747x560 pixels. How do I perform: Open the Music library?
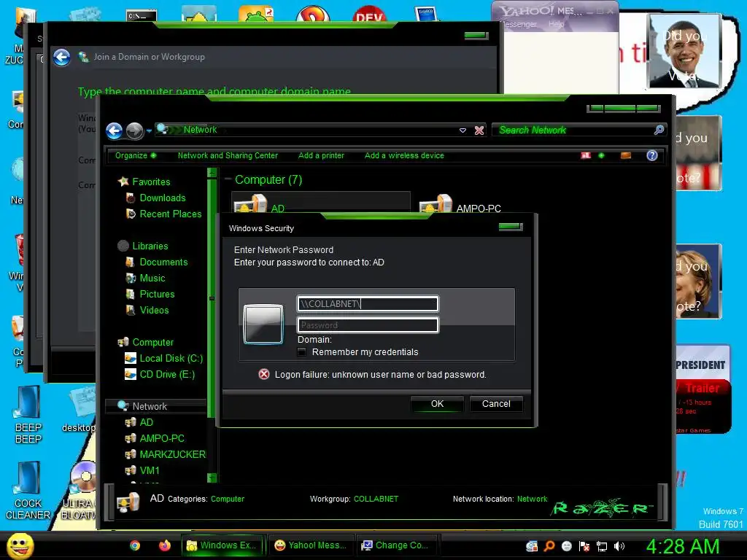pyautogui.click(x=152, y=278)
